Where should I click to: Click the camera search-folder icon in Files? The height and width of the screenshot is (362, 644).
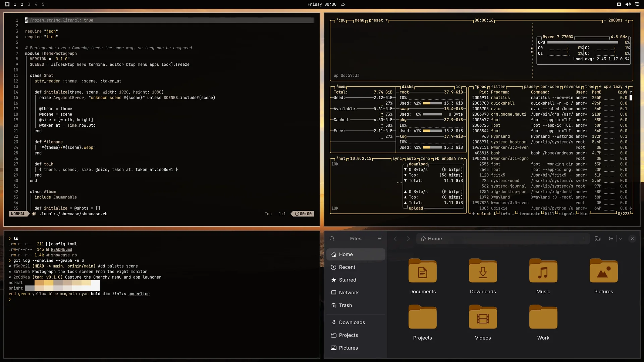(x=598, y=239)
